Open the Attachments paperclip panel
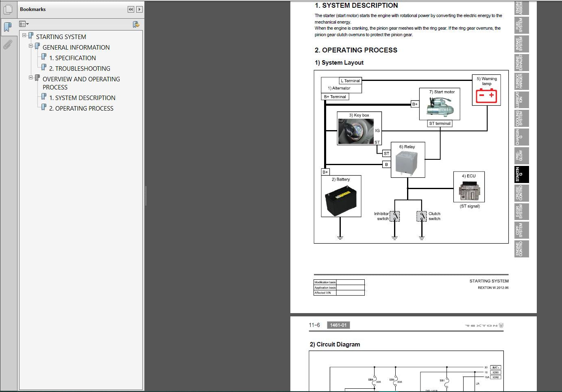Image resolution: width=562 pixels, height=392 pixels. (8, 44)
